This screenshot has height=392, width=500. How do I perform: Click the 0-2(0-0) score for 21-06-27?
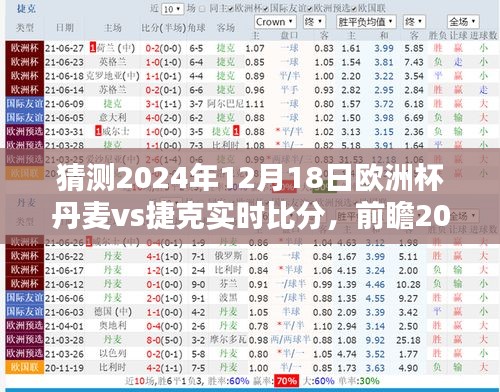(163, 48)
